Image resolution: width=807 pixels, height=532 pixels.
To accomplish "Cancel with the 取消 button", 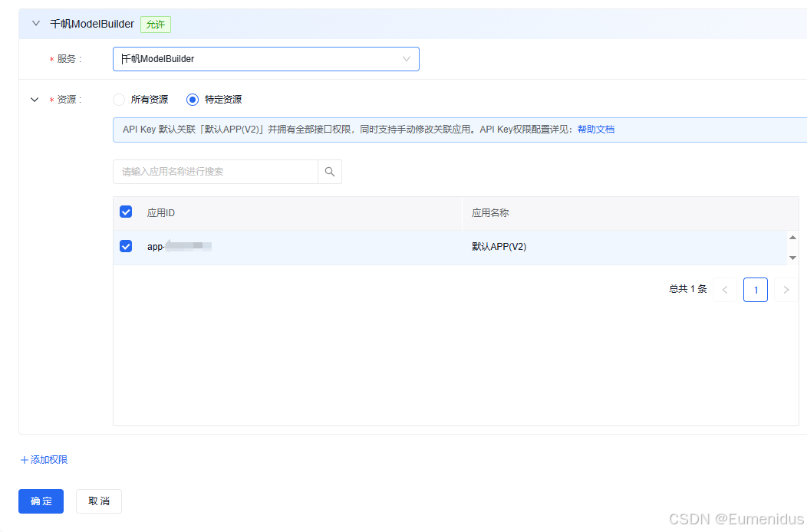I will [99, 501].
